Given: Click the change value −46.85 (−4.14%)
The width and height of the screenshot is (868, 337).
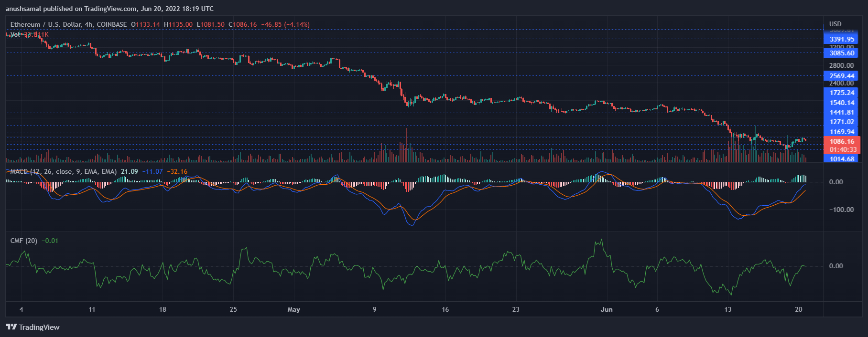Looking at the screenshot, I should [x=285, y=24].
